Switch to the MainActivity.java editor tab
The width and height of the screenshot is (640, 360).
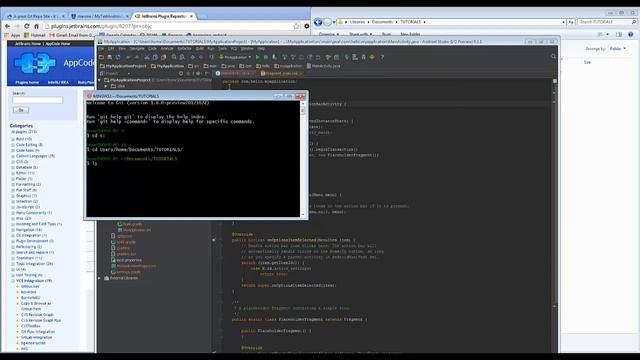click(x=236, y=73)
